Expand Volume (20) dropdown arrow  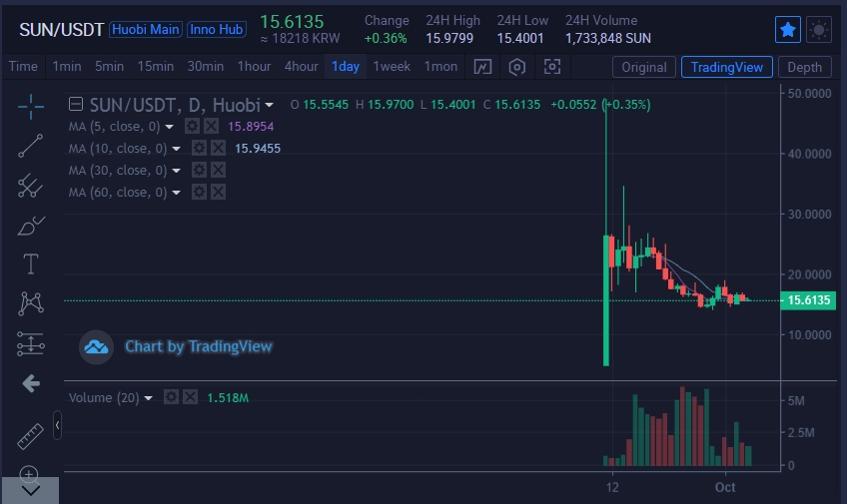point(148,398)
